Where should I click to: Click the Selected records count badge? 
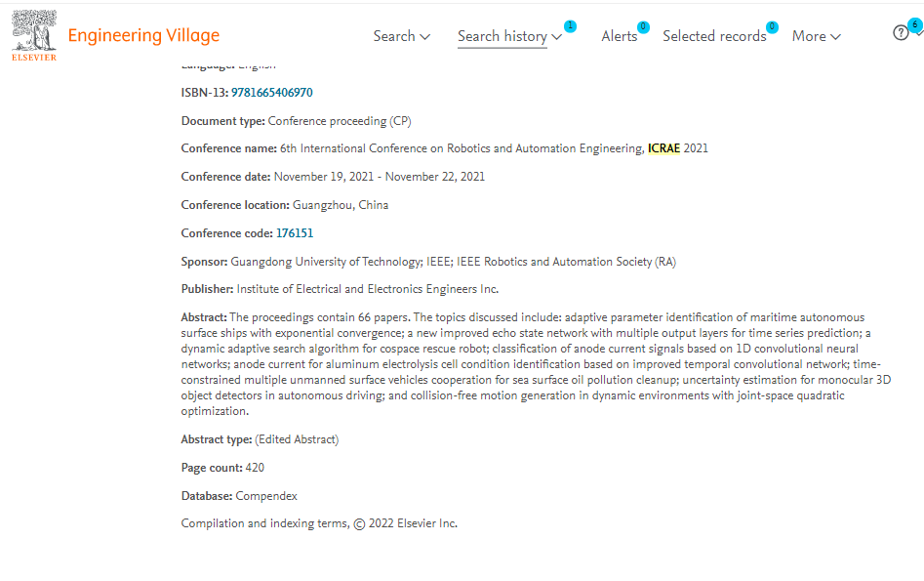[x=772, y=27]
